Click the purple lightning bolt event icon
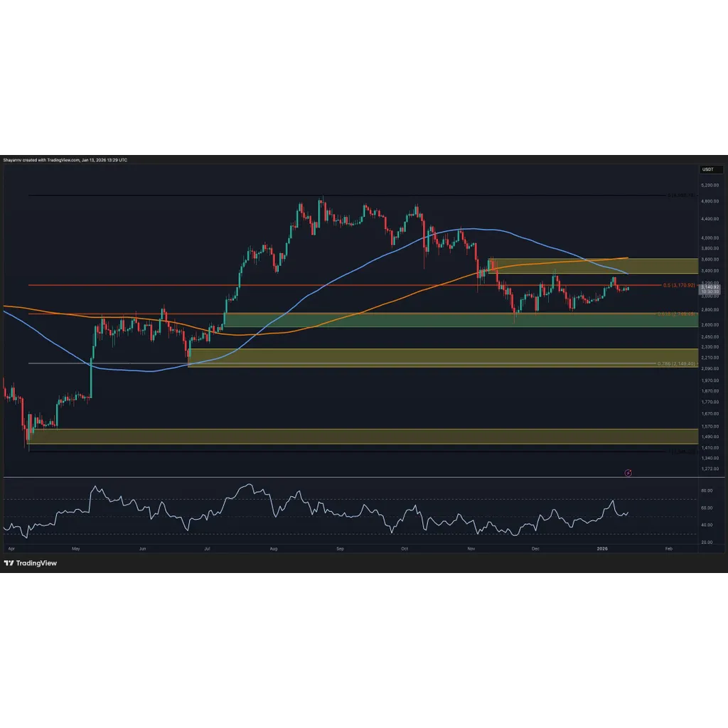Image resolution: width=728 pixels, height=728 pixels. point(628,473)
